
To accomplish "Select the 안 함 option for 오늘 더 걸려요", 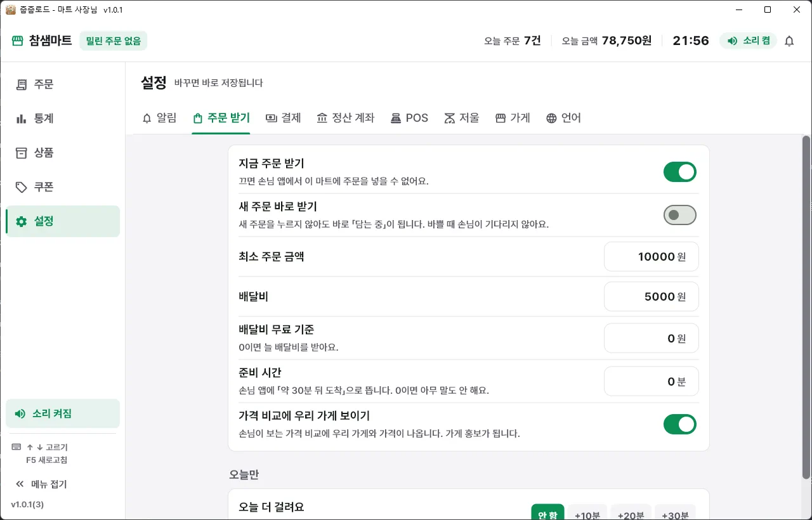I will (547, 512).
